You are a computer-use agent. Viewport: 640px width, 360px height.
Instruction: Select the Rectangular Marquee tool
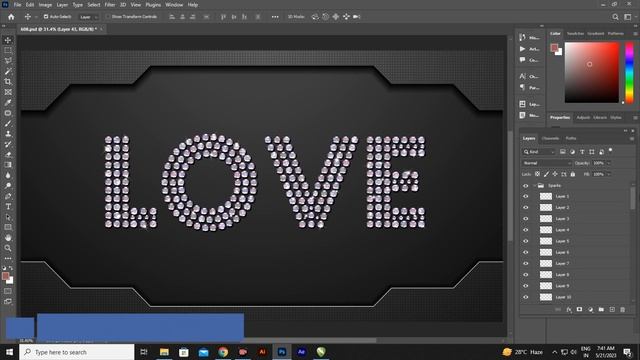coord(8,50)
